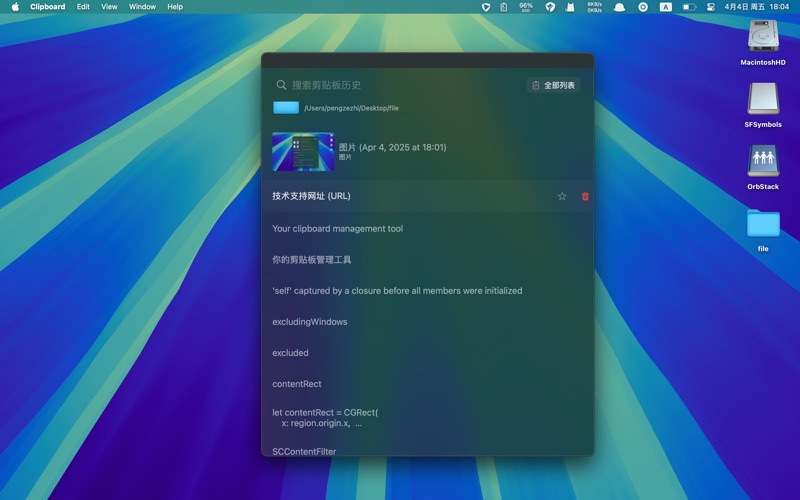Viewport: 800px width, 500px height.
Task: Click the screenshot thumbnail in clipboard list
Action: [303, 152]
